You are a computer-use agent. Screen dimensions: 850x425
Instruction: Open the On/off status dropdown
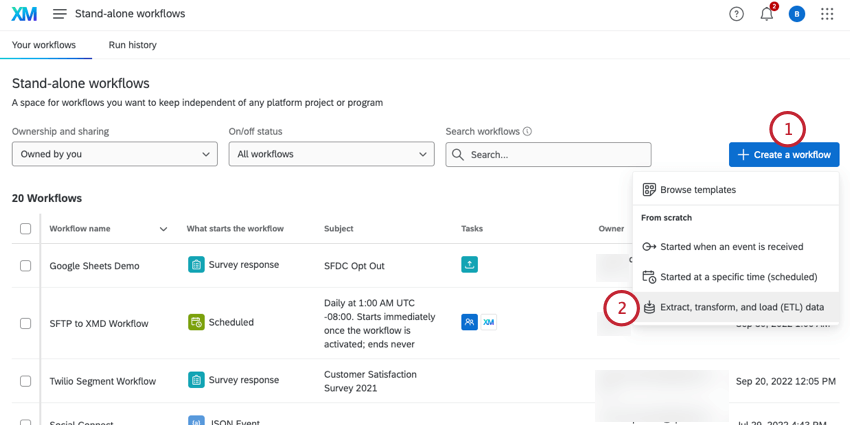[331, 154]
